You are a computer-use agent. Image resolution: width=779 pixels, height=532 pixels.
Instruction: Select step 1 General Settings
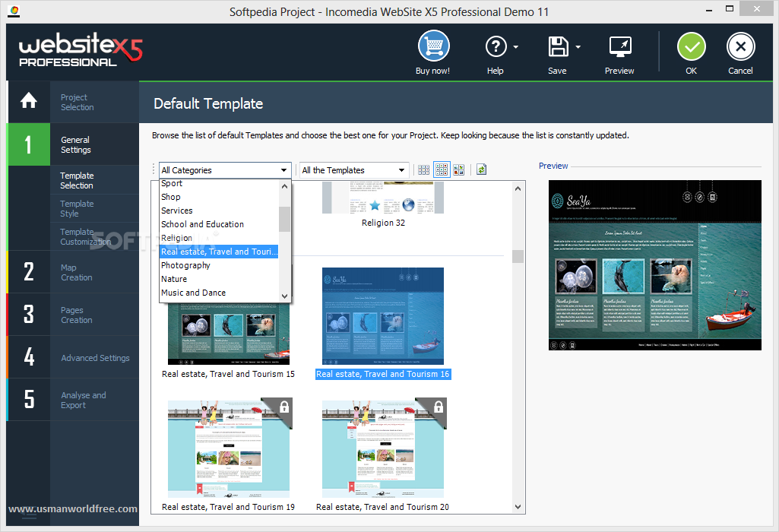click(x=73, y=144)
